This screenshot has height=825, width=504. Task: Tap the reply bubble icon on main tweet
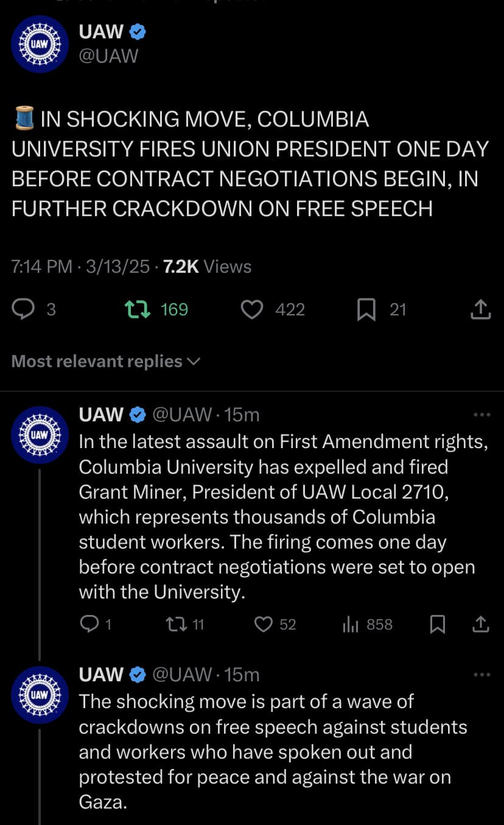(24, 310)
